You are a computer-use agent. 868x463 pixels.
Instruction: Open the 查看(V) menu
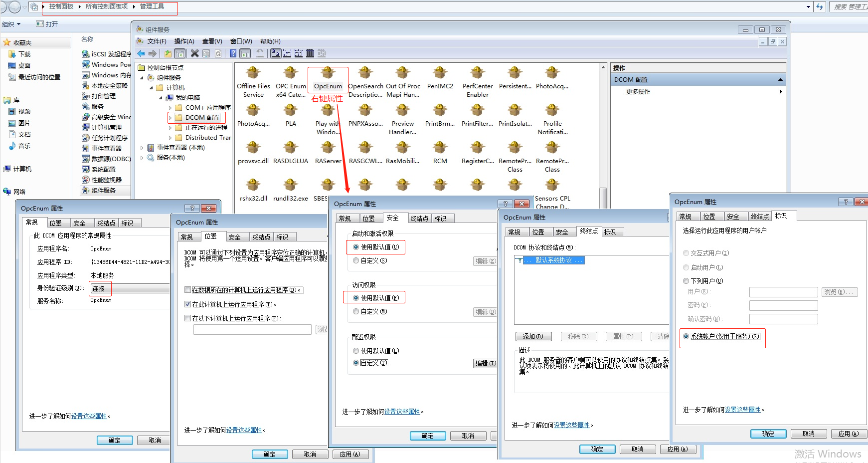[212, 41]
